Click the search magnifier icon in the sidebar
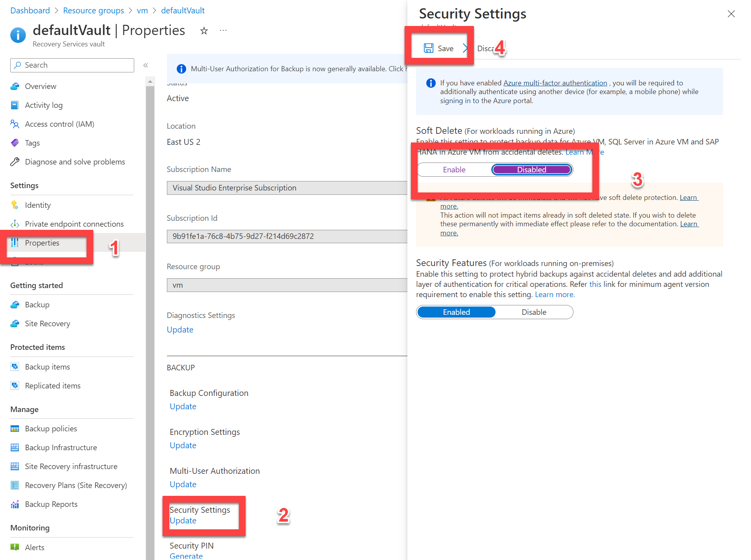This screenshot has width=751, height=560. 18,65
